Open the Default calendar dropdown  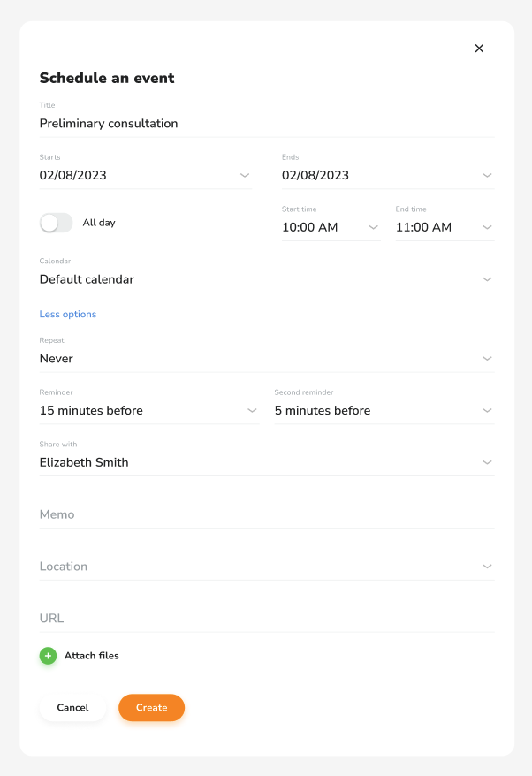pos(267,279)
